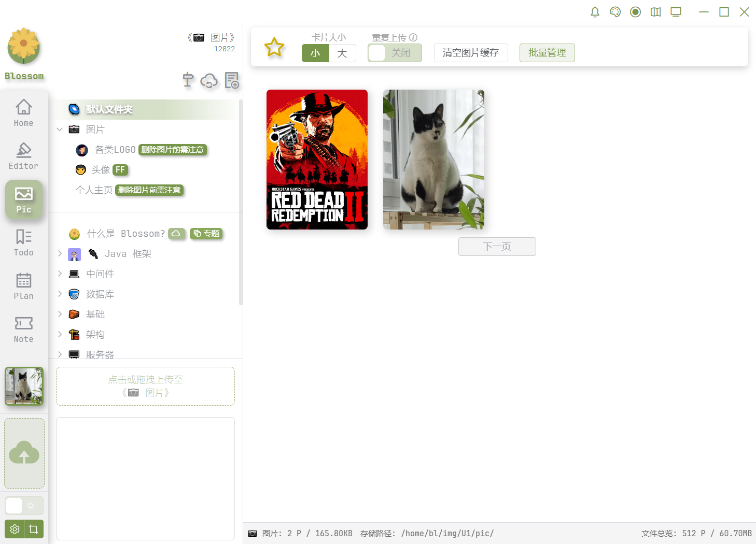The width and height of the screenshot is (756, 544).
Task: Select the Java 框架 row
Action: 147,254
